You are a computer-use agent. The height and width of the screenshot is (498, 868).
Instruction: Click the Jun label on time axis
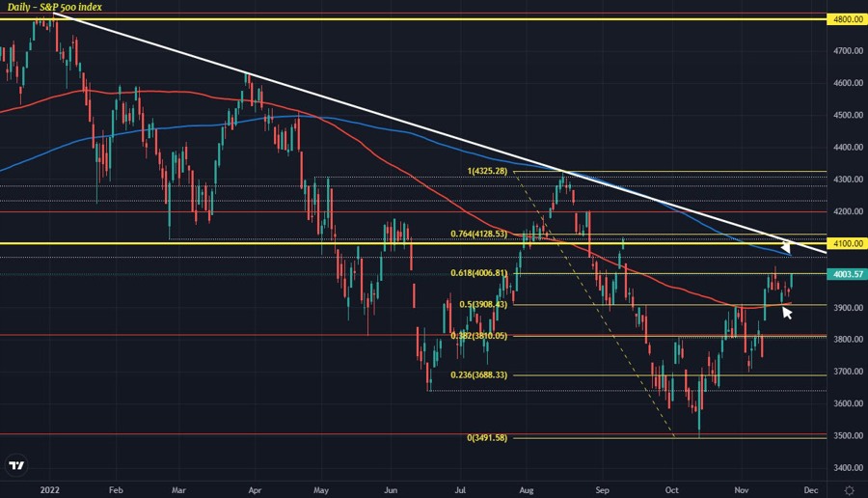391,490
